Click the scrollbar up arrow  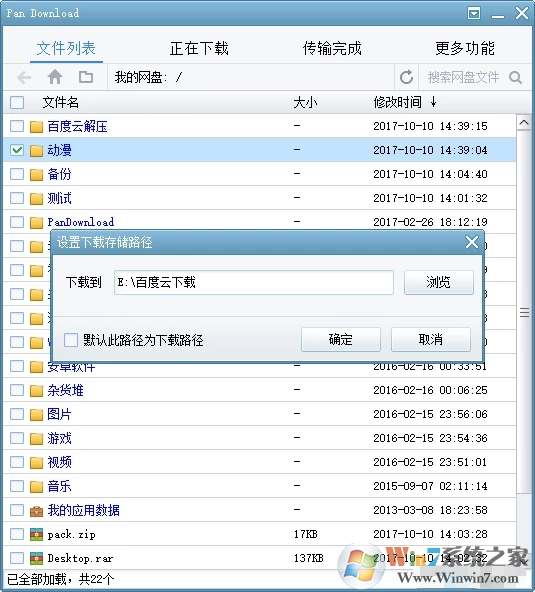pyautogui.click(x=524, y=122)
